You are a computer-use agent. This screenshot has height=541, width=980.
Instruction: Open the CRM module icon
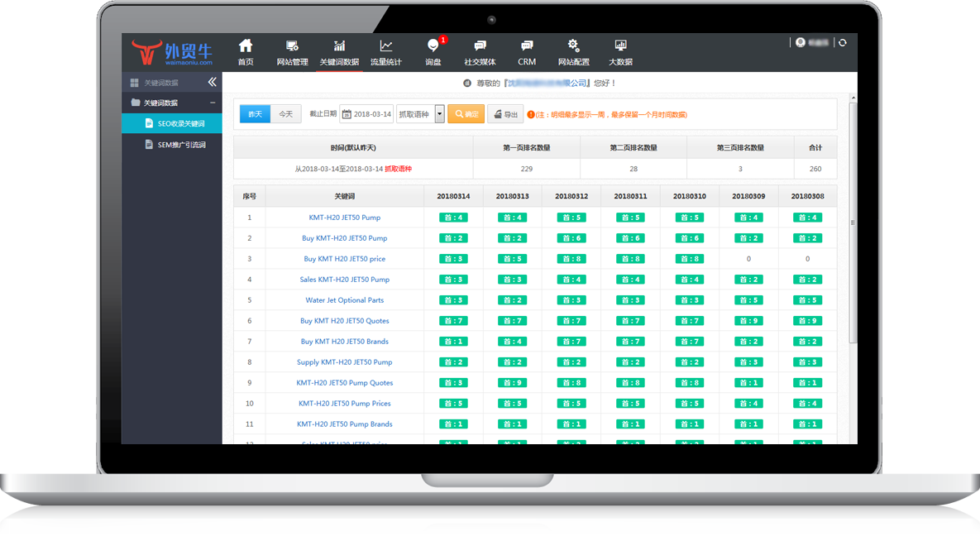[527, 52]
